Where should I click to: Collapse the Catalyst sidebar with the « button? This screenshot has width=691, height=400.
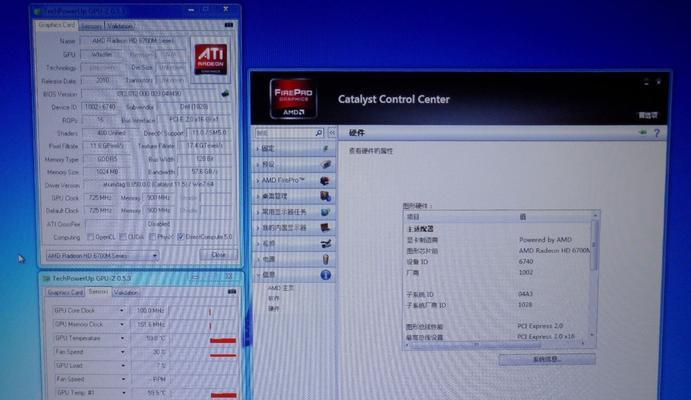332,133
